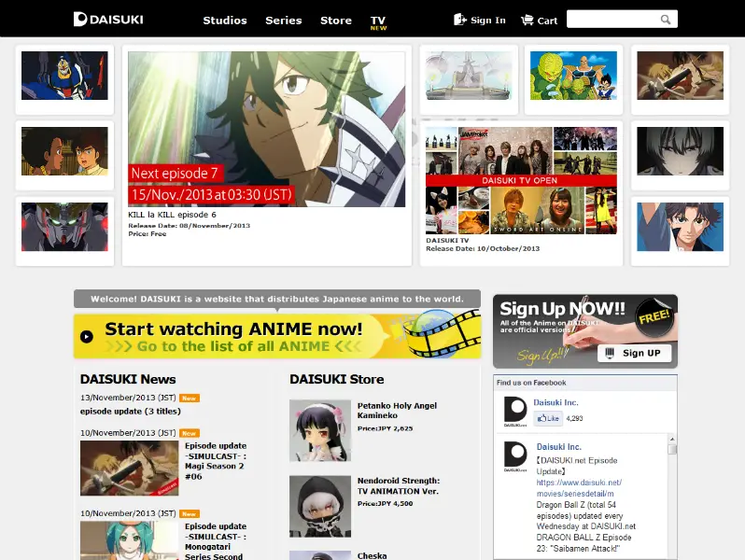This screenshot has width=745, height=560.
Task: Open the Cheska product link
Action: click(372, 555)
